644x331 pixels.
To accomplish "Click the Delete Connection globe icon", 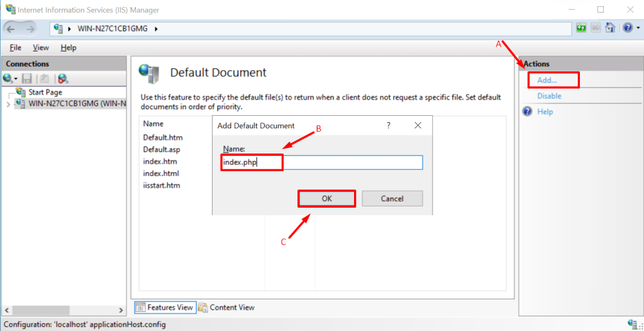I will click(62, 79).
